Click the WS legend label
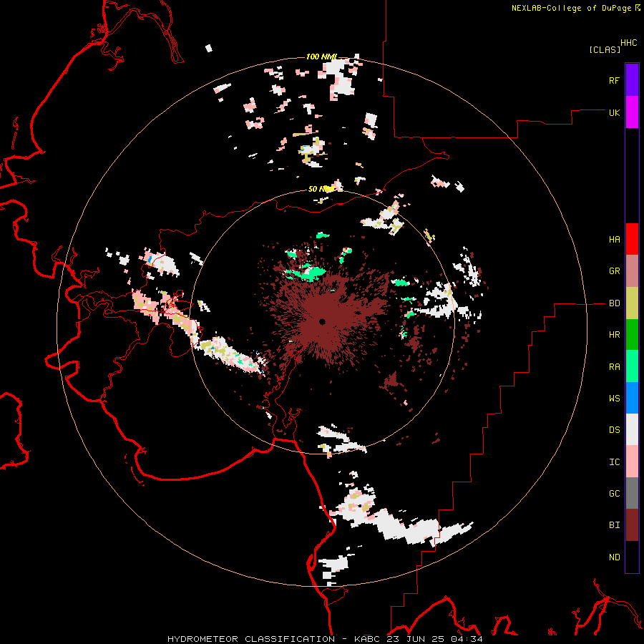The image size is (644, 644). [x=614, y=399]
